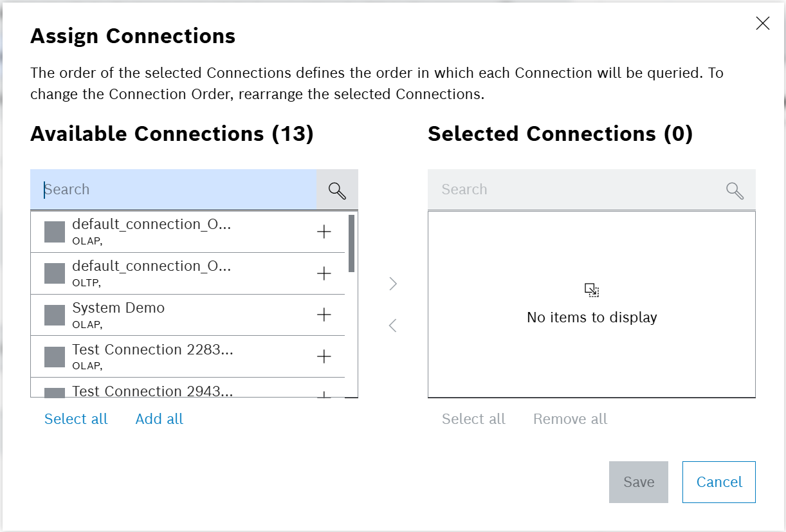This screenshot has height=532, width=786.
Task: Click the 'No items to display' message
Action: coord(592,317)
